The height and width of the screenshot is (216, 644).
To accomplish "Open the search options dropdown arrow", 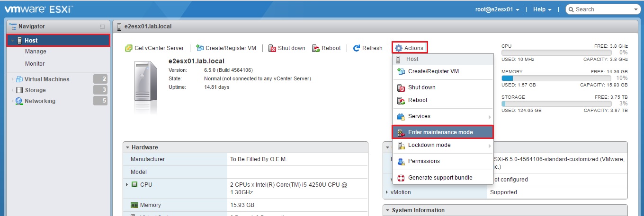I will point(635,9).
